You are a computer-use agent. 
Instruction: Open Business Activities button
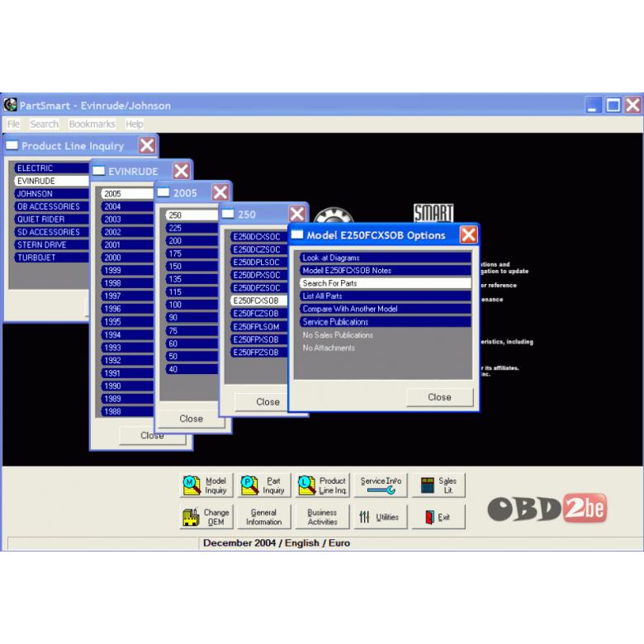[x=323, y=517]
